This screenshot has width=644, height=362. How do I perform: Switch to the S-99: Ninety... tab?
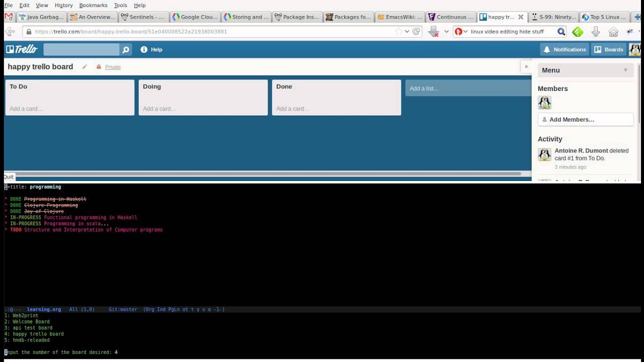(554, 17)
